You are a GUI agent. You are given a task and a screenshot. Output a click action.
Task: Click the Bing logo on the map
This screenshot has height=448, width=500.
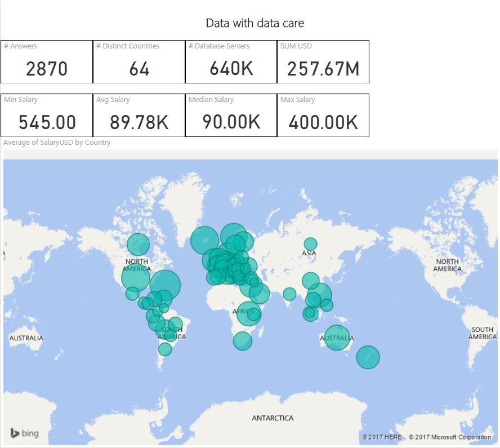(24, 433)
